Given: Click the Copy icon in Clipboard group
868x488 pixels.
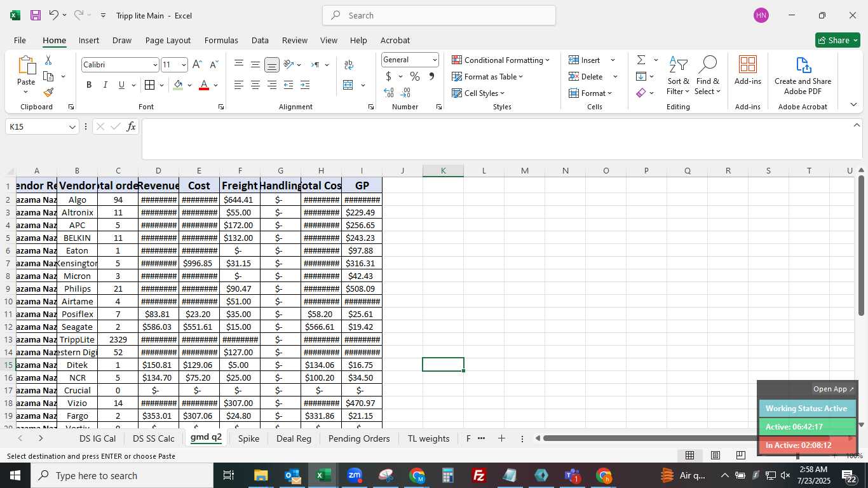Looking at the screenshot, I should pos(48,76).
